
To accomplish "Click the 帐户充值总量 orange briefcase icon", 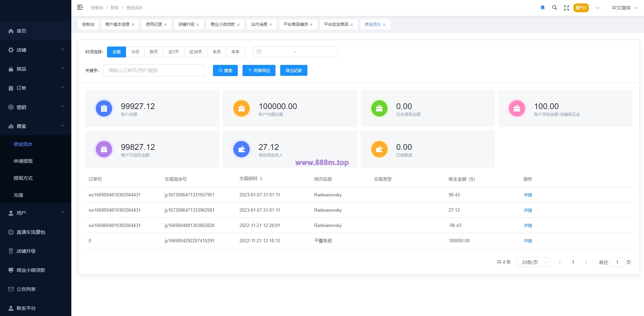I will click(x=241, y=108).
